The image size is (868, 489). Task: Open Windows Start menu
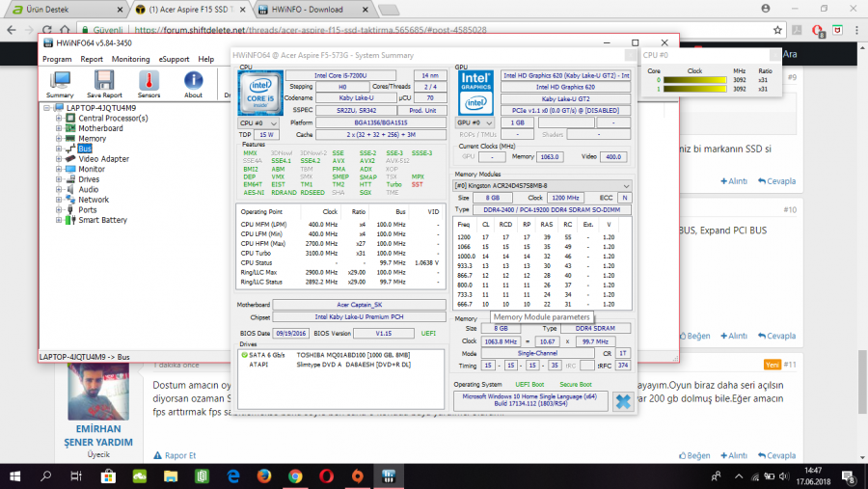[14, 476]
